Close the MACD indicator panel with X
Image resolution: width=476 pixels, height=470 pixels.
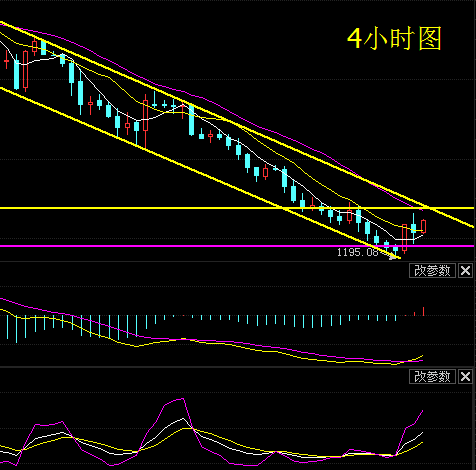465,271
